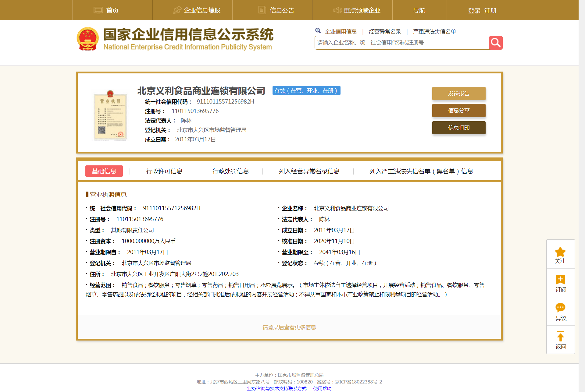Open the business license thumbnail image

(x=110, y=115)
